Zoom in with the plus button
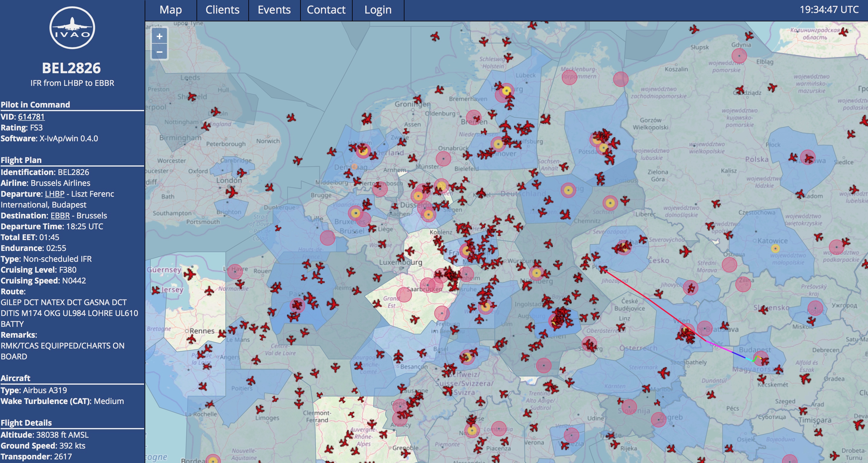This screenshot has height=463, width=868. pyautogui.click(x=159, y=36)
